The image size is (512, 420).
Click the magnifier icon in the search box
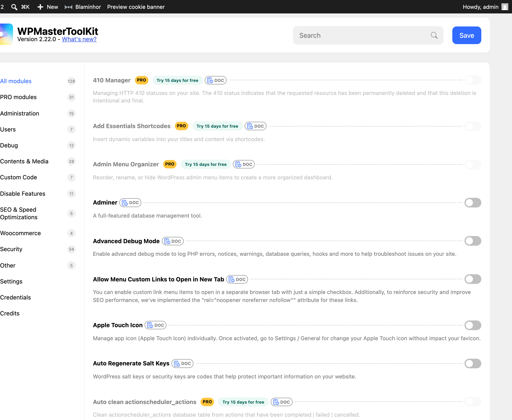434,35
